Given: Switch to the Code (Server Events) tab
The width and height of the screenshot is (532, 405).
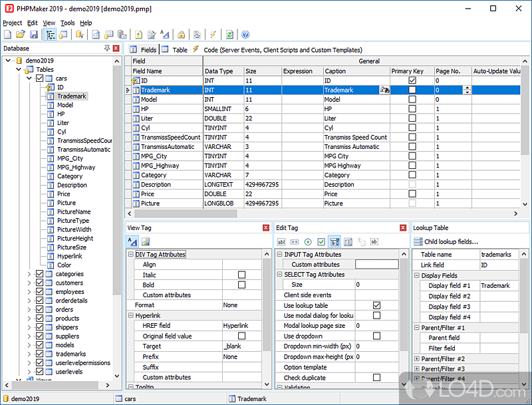Looking at the screenshot, I should pyautogui.click(x=282, y=50).
